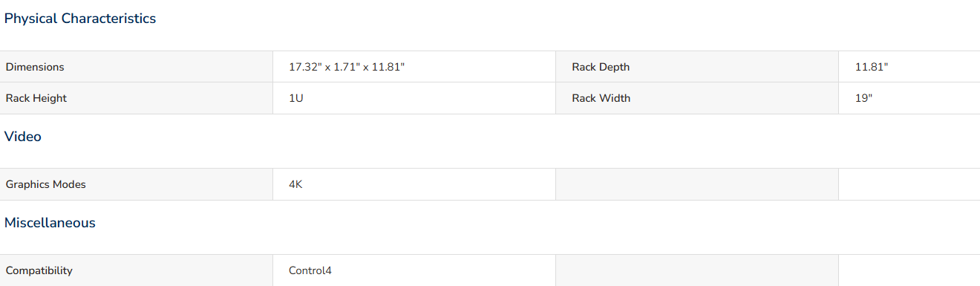Select the Rack Width label
This screenshot has height=286, width=980.
(601, 98)
